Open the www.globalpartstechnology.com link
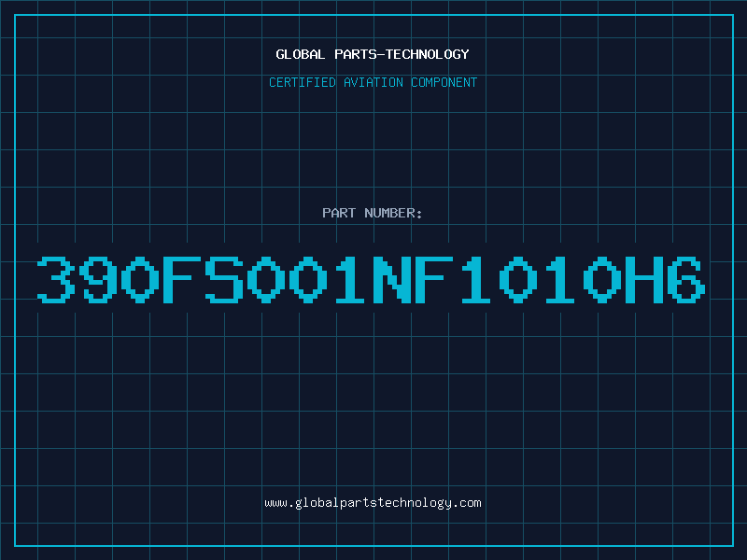This screenshot has height=560, width=747. 373,503
